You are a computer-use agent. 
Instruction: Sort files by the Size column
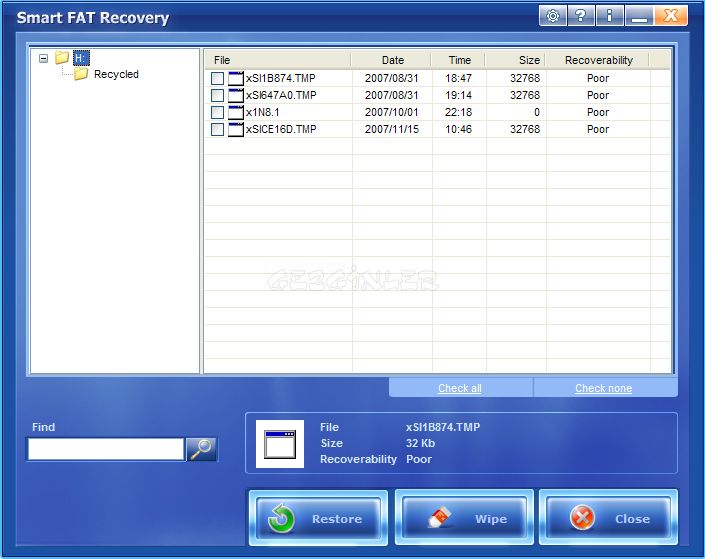[x=516, y=60]
